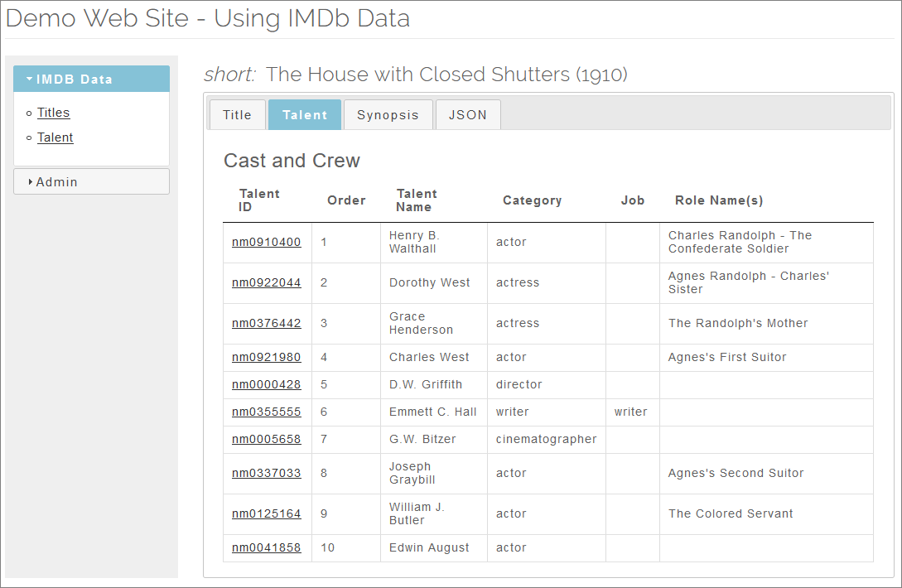
Task: Open the JSON tab
Action: pyautogui.click(x=468, y=114)
